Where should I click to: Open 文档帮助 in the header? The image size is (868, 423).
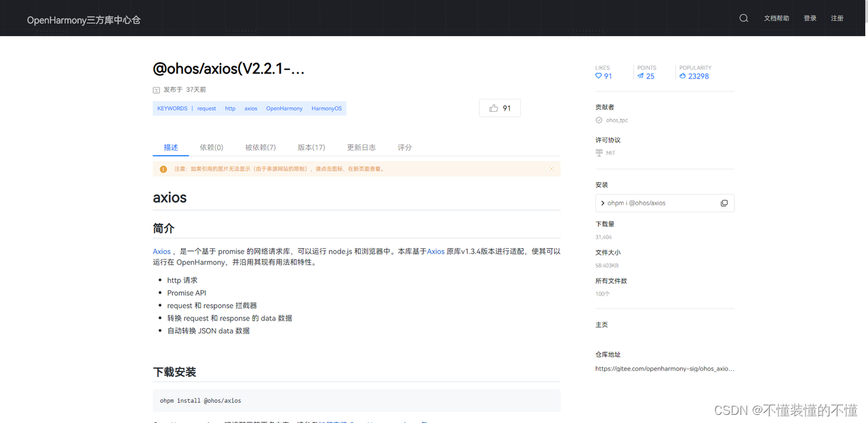click(x=776, y=18)
